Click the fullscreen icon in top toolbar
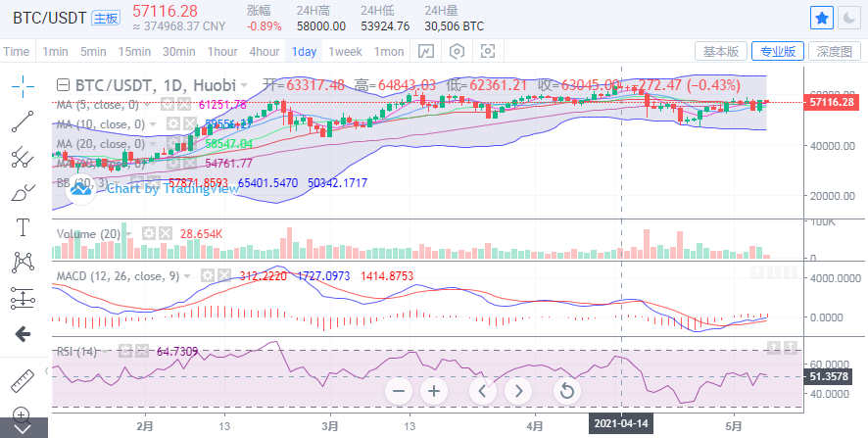Viewport: 868px width, 438px height. coord(487,51)
